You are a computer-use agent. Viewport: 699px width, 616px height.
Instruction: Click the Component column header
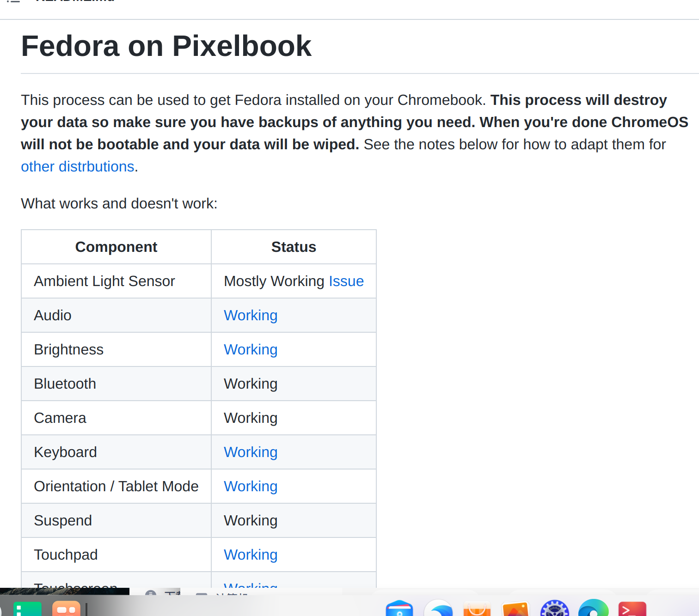click(116, 247)
